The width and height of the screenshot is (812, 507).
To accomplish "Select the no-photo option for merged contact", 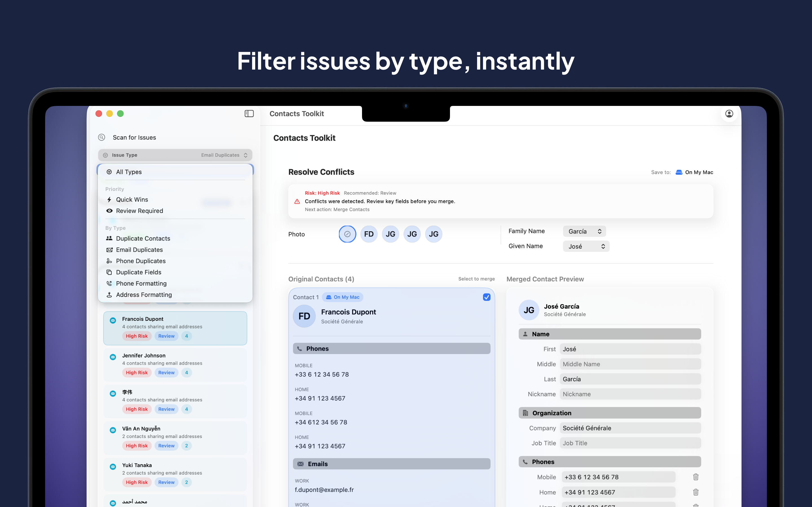I will point(347,234).
